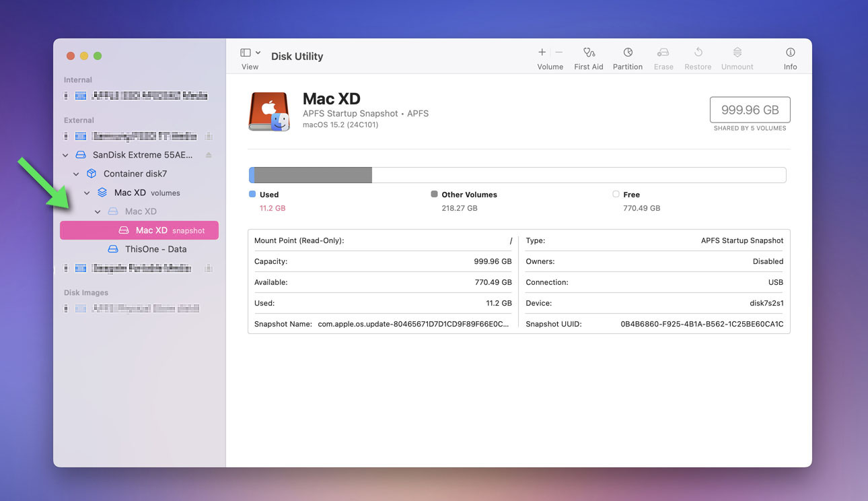Click the Free portion of storage bar
This screenshot has width=868, height=501.
[579, 175]
